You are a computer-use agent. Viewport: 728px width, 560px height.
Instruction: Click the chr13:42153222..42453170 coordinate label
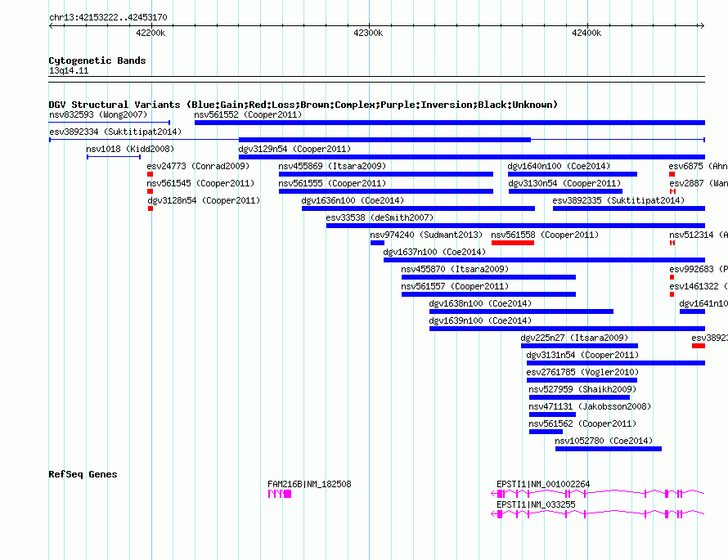pyautogui.click(x=108, y=17)
